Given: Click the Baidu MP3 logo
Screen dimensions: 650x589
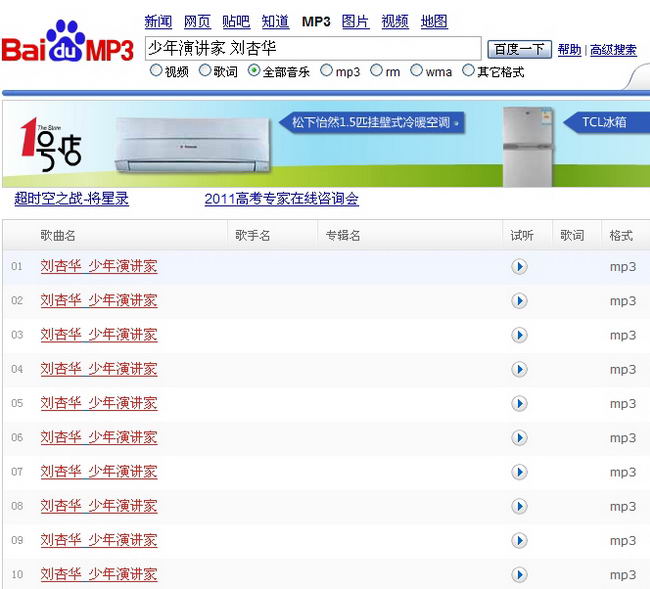Looking at the screenshot, I should point(67,47).
